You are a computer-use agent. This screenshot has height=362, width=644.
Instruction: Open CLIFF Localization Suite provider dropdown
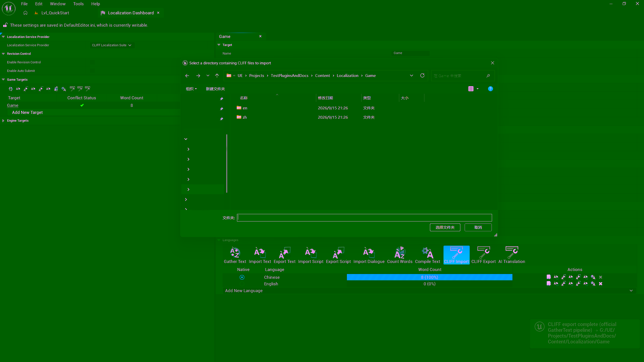[x=112, y=45]
